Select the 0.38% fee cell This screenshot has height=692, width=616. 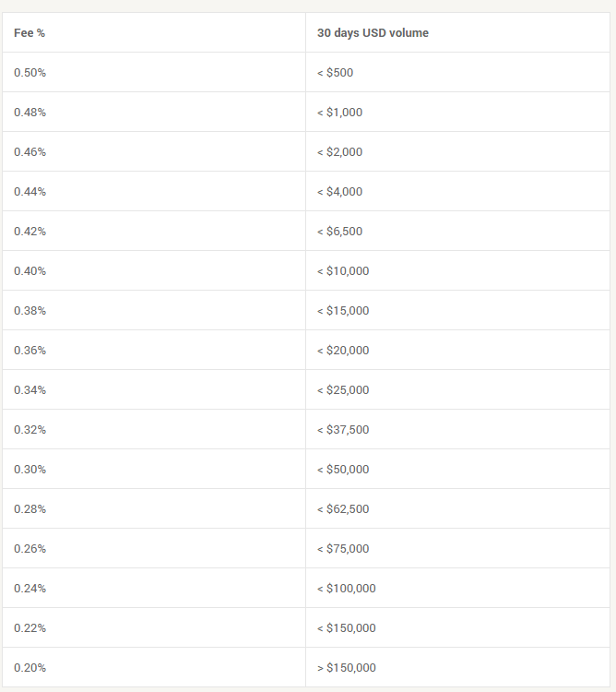pos(154,310)
